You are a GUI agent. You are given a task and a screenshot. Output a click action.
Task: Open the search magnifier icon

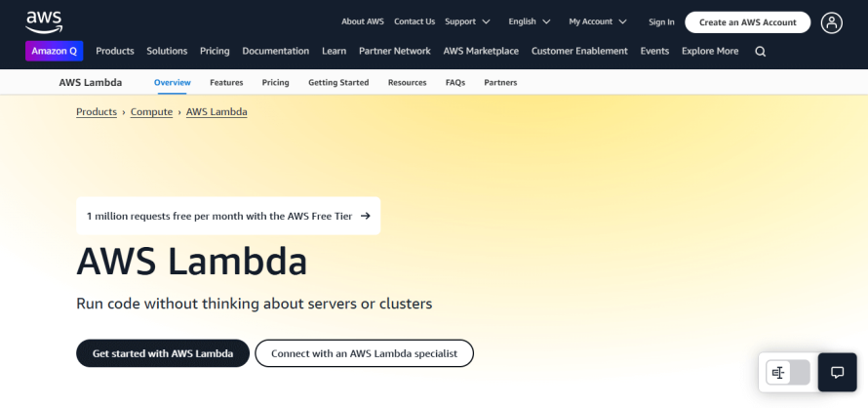[761, 52]
